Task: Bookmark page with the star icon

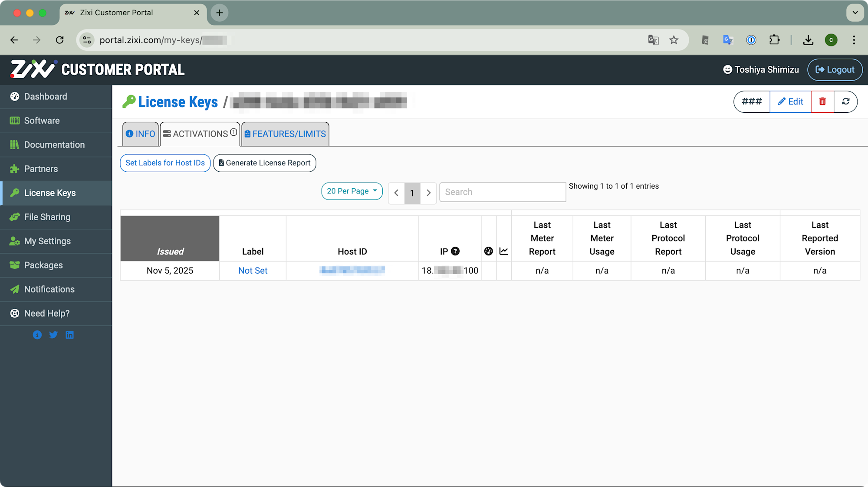Action: (x=674, y=40)
